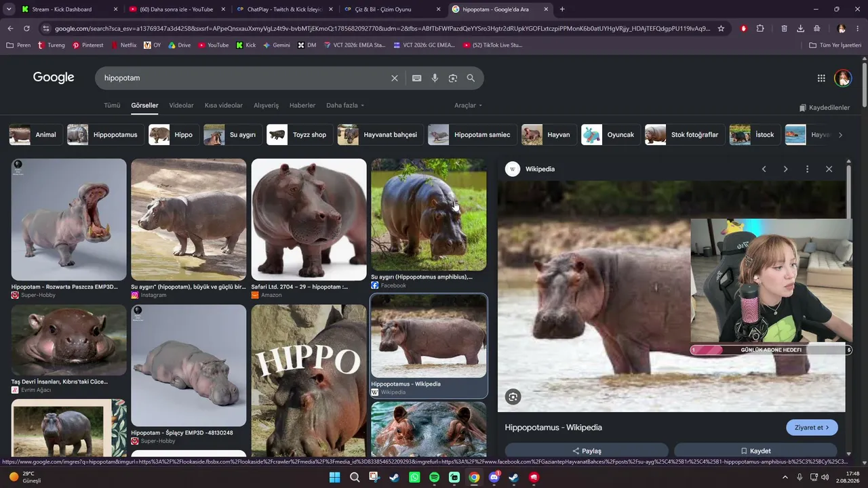Image resolution: width=868 pixels, height=488 pixels.
Task: Click the hipopotam search input field
Action: pos(244,78)
